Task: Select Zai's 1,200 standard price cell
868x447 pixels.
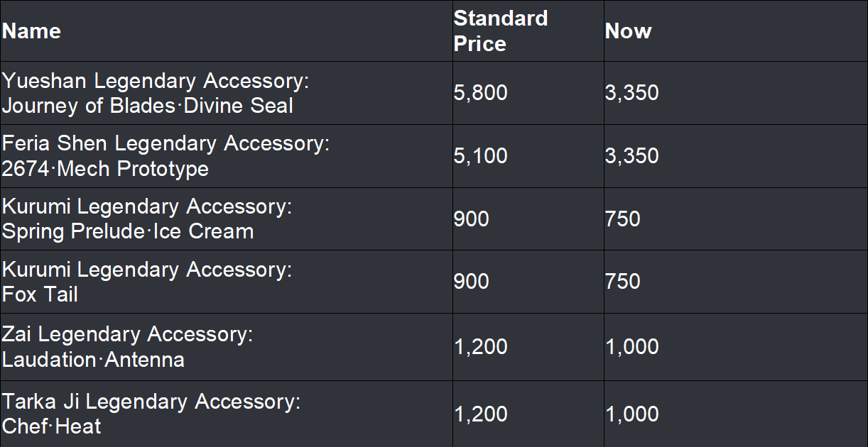Action: pos(481,347)
